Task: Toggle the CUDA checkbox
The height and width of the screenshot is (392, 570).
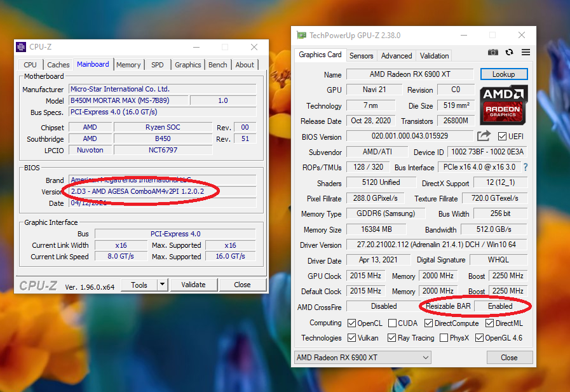Action: [x=392, y=323]
